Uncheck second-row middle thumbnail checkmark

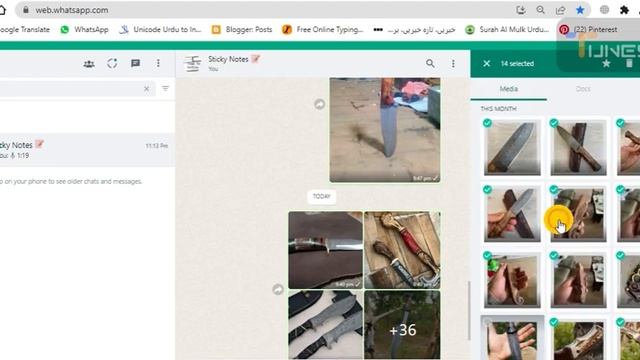pyautogui.click(x=554, y=189)
